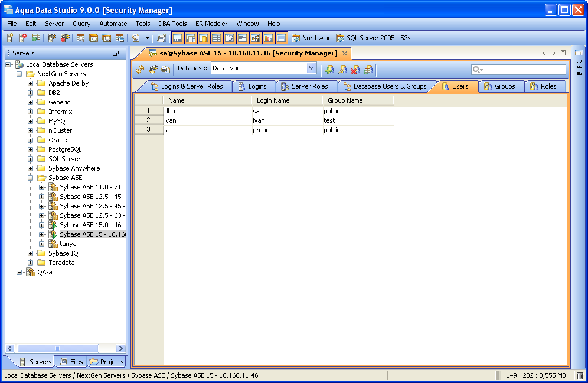This screenshot has width=588, height=383.
Task: Click the script editor icon with pencil
Action: coord(135,38)
